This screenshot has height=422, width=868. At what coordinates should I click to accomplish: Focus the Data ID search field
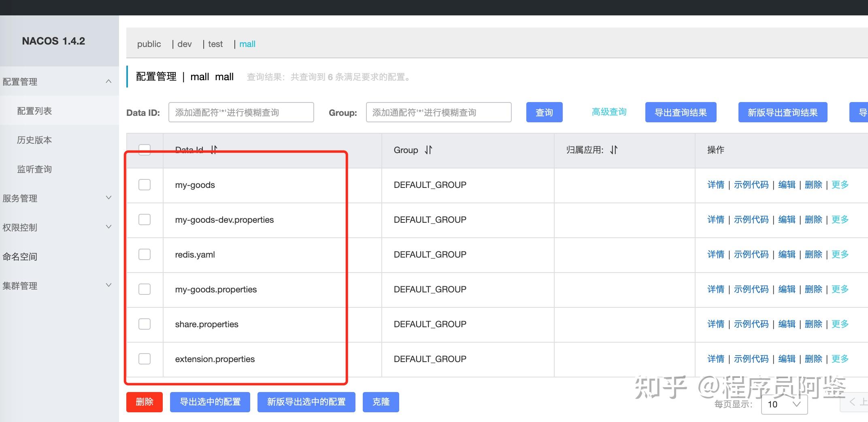pos(241,112)
